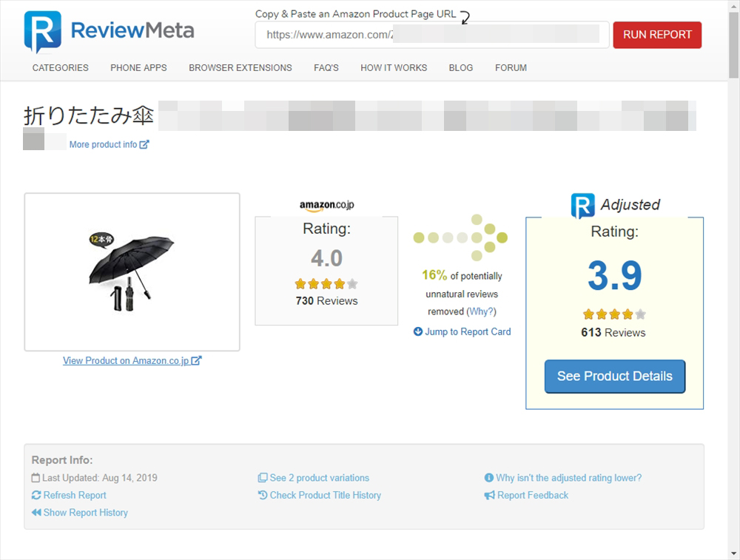Click the rewind icon beside Show Report History
Viewport: 740px width, 560px height.
pyautogui.click(x=36, y=513)
